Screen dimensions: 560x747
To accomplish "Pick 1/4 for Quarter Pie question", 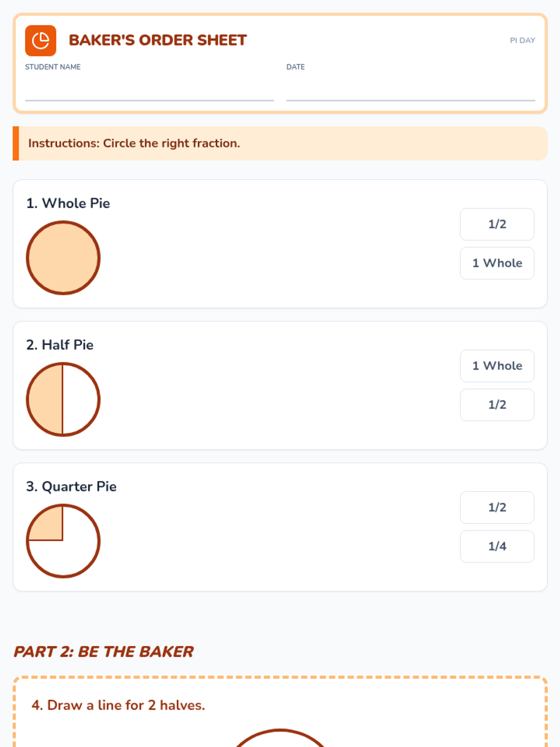I will [497, 546].
